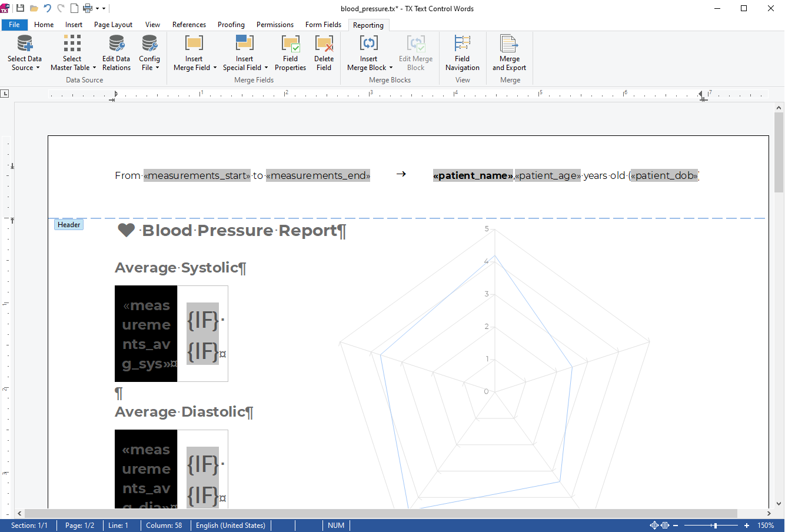Redo the last undone action
Screen dimensions: 785x532
pos(61,8)
